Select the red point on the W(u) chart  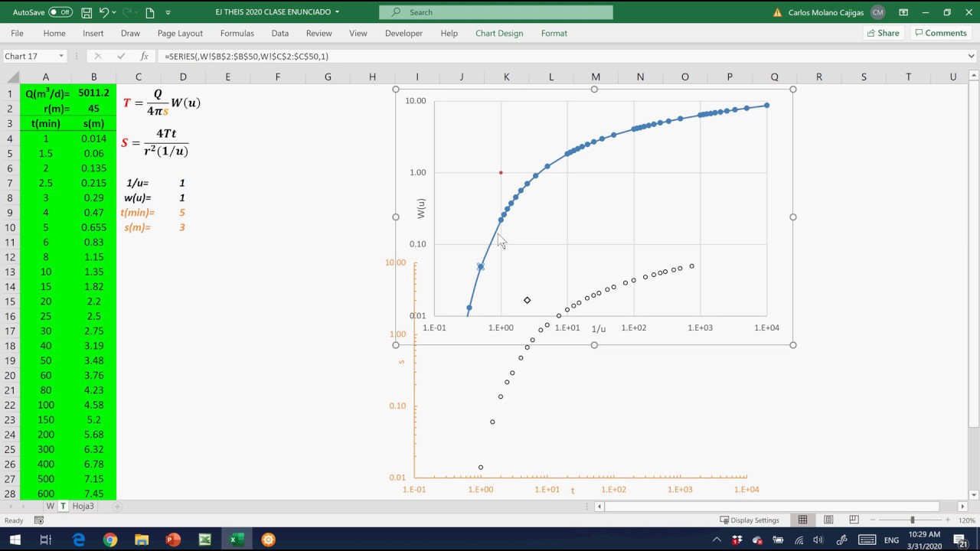[x=501, y=173]
